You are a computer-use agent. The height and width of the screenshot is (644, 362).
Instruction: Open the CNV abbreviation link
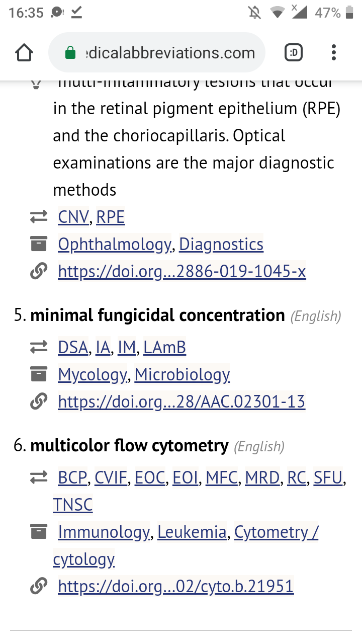(x=73, y=217)
